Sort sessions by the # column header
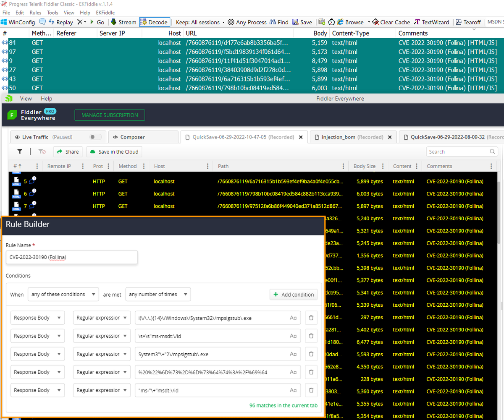Image resolution: width=504 pixels, height=420 pixels. click(x=17, y=166)
